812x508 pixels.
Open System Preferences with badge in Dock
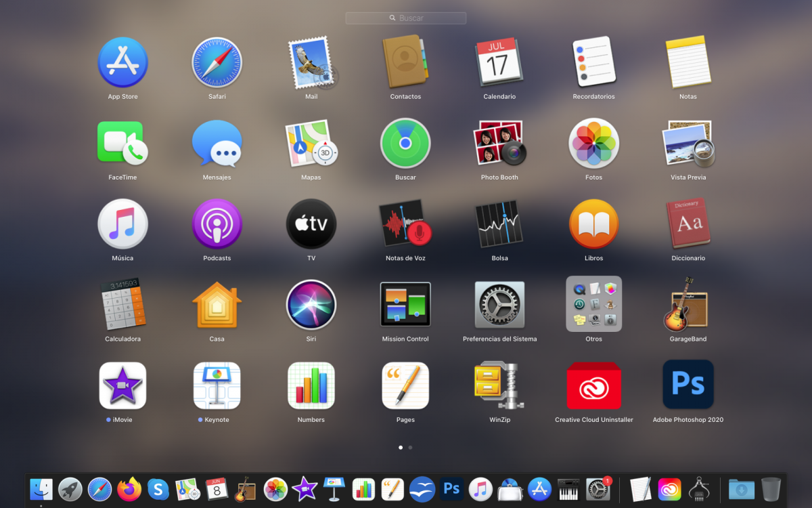coord(598,488)
